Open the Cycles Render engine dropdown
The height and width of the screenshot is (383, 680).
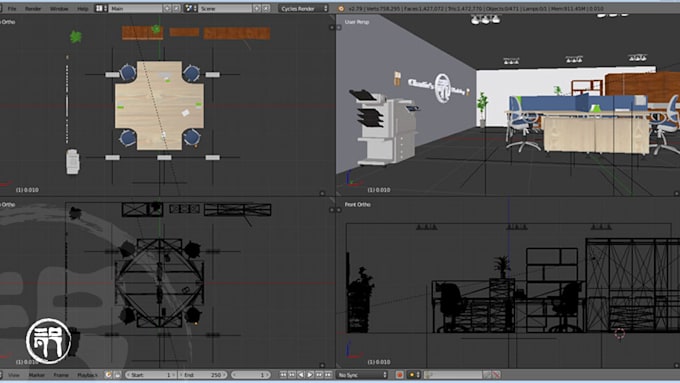pos(304,8)
